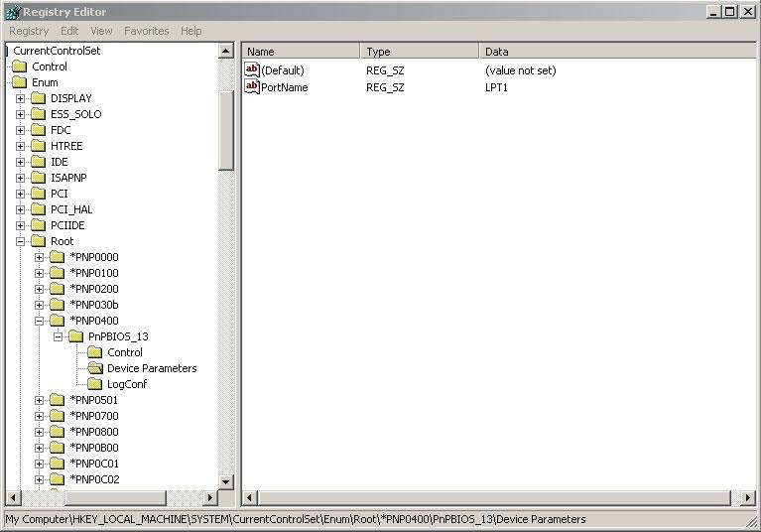Click the FDC folder icon
This screenshot has height=532, width=761.
click(39, 130)
